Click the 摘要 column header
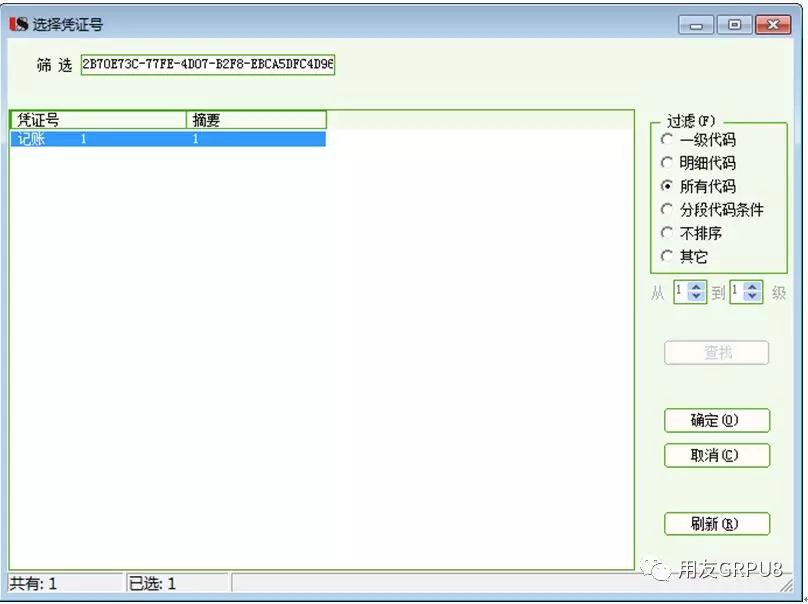 (256, 120)
